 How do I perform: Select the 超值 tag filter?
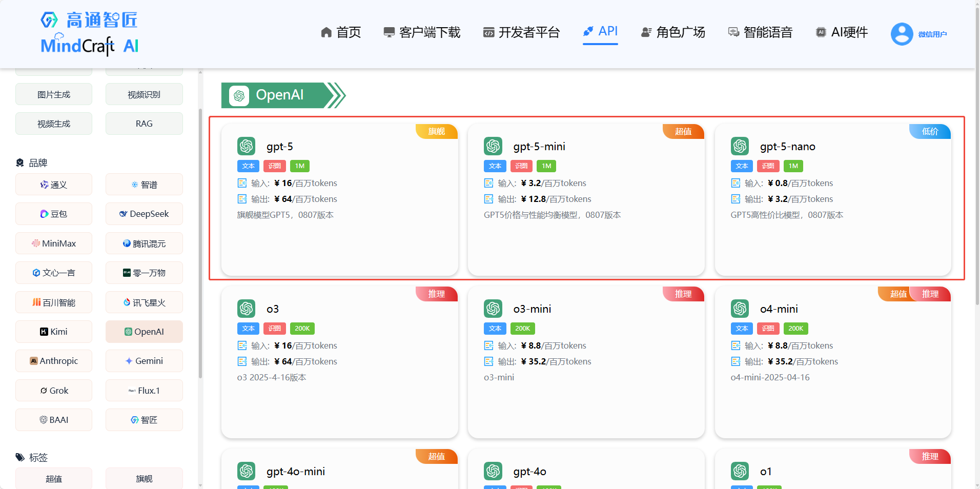[x=54, y=478]
